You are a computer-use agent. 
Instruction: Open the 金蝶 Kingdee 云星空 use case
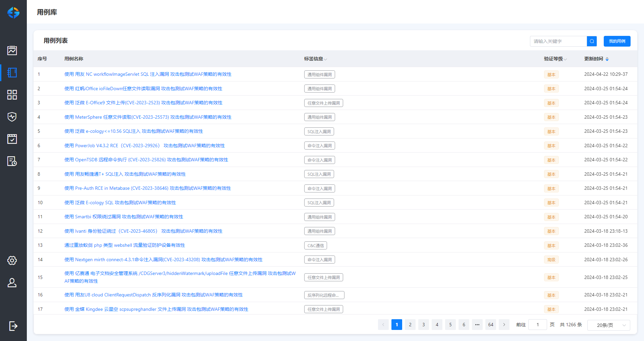156,309
